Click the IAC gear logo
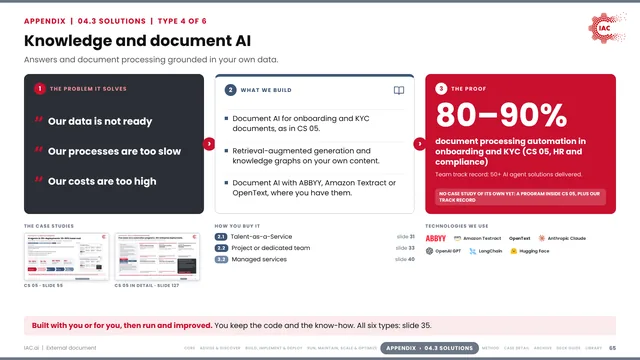The width and height of the screenshot is (640, 360). (607, 28)
